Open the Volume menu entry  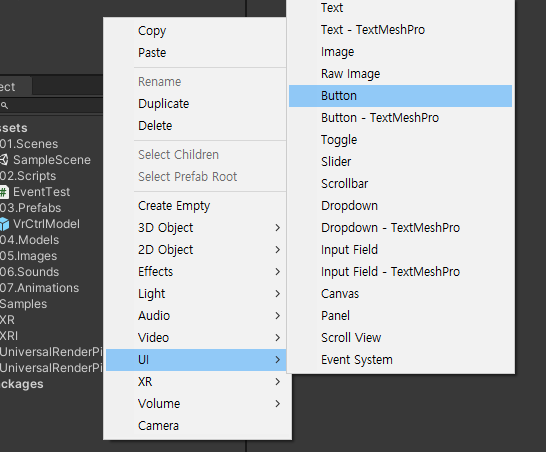pyautogui.click(x=196, y=404)
